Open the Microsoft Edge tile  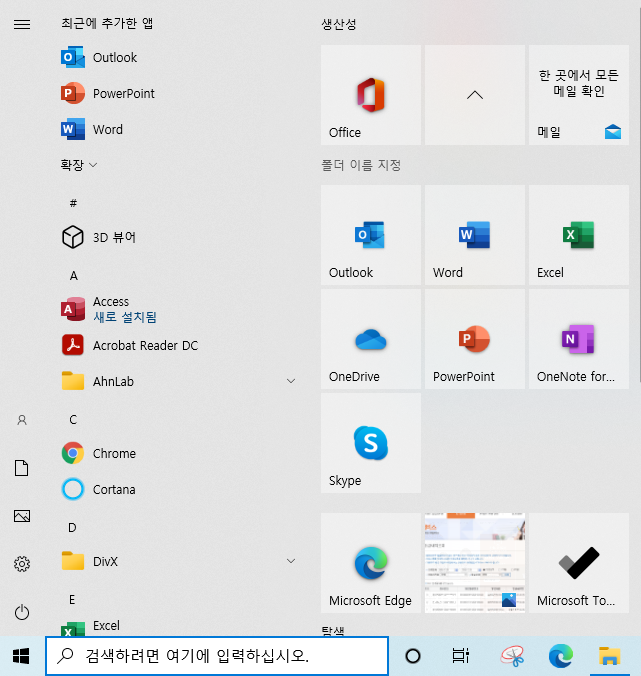point(371,563)
